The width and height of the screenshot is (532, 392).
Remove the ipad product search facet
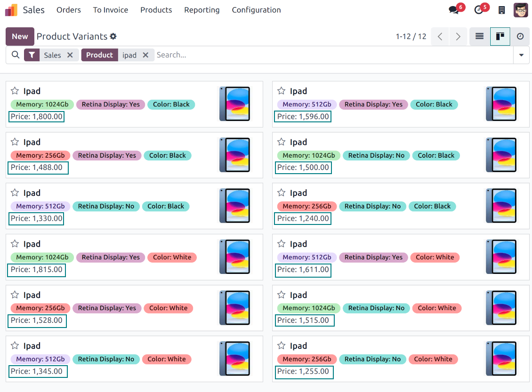(x=145, y=55)
